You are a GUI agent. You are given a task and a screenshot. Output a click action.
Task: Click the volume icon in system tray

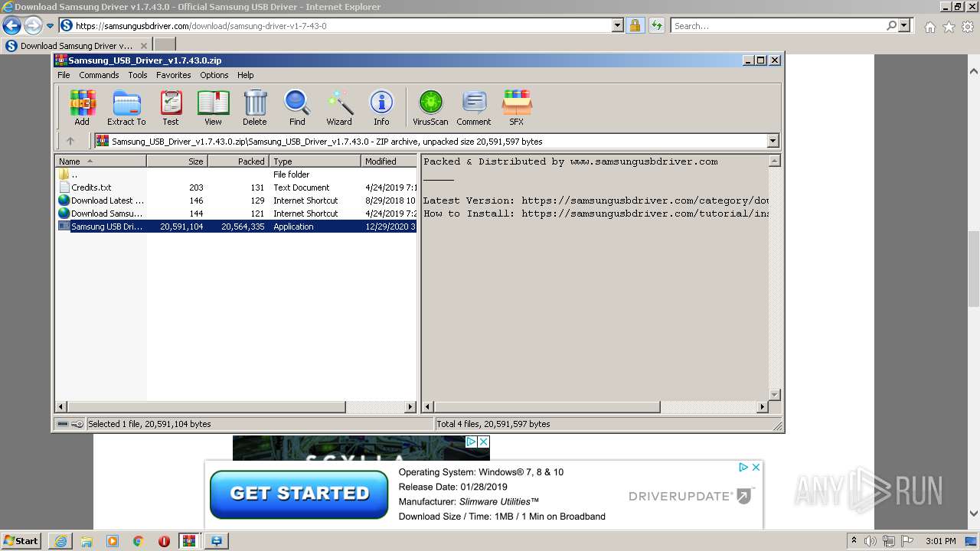point(871,541)
